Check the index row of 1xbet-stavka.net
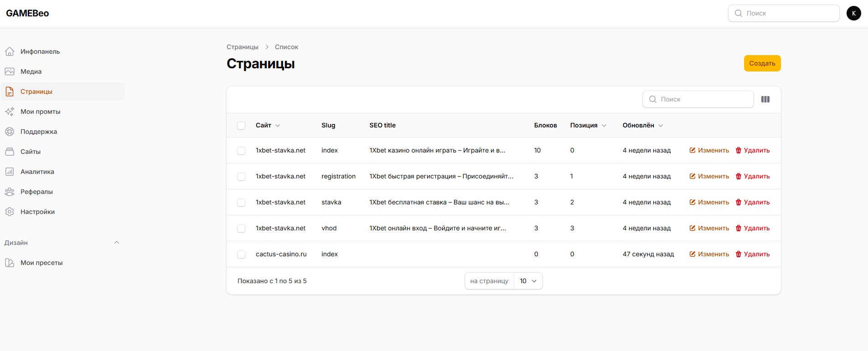Image resolution: width=868 pixels, height=351 pixels. pyautogui.click(x=241, y=151)
